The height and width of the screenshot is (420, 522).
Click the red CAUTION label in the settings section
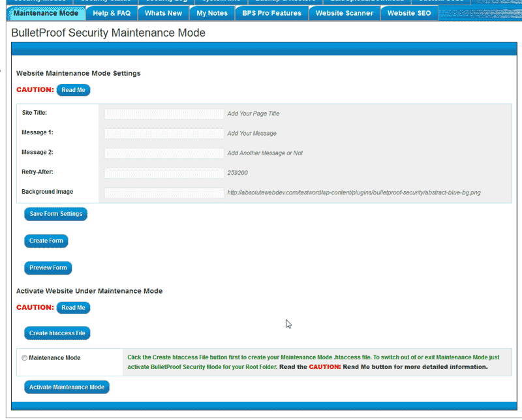(x=35, y=90)
